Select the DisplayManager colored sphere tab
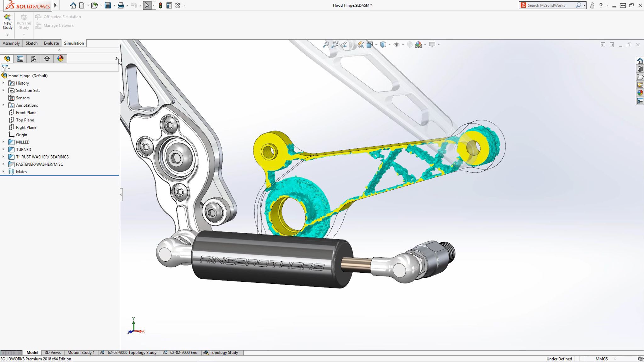This screenshot has width=644, height=362. point(60,58)
